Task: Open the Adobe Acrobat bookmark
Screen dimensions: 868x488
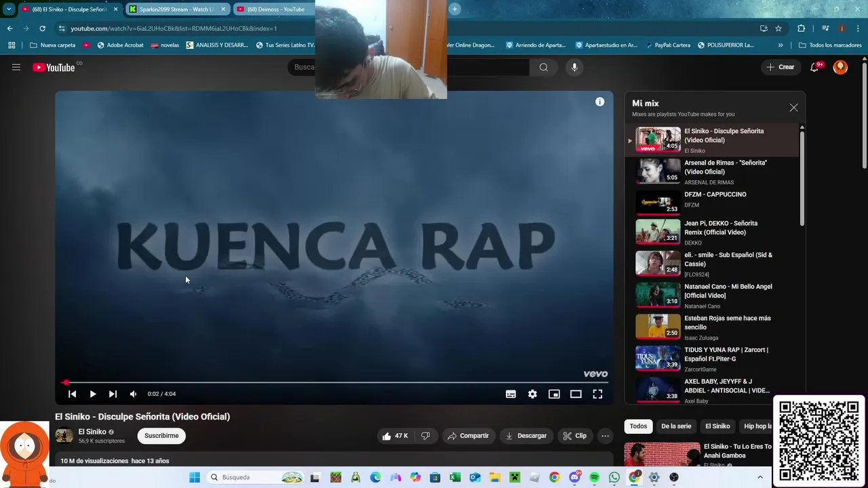Action: point(121,45)
